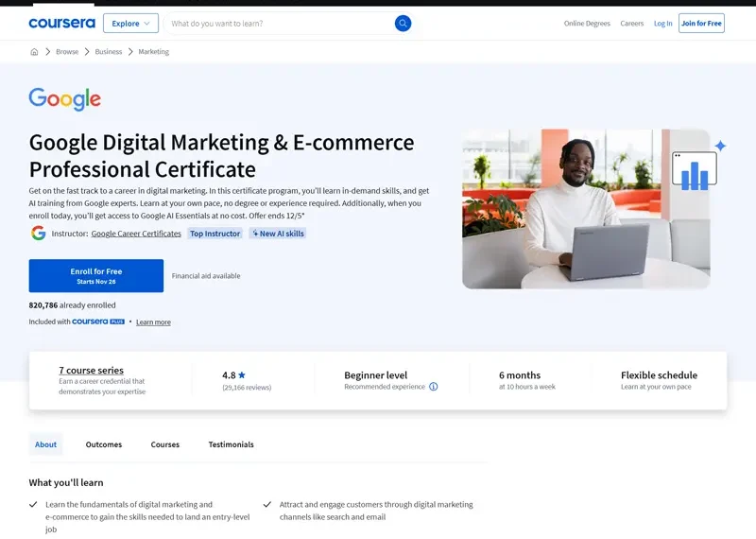Viewport: 756px width, 539px height.
Task: Switch to the Courses tab
Action: (x=164, y=444)
